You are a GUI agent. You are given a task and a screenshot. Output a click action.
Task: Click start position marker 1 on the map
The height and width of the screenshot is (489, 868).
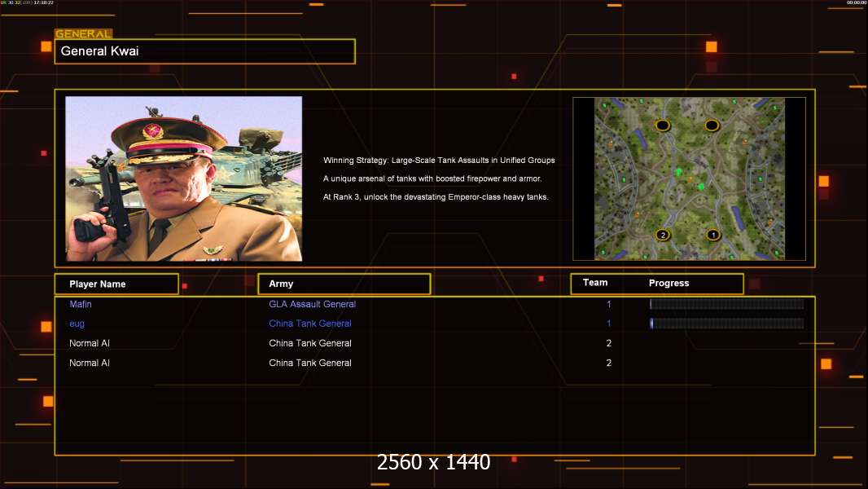(x=712, y=236)
